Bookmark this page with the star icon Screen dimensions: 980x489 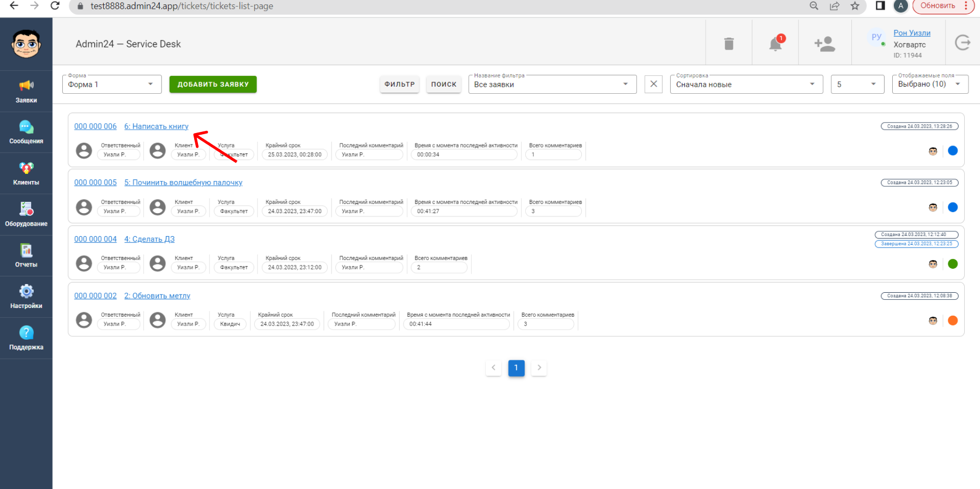[855, 6]
